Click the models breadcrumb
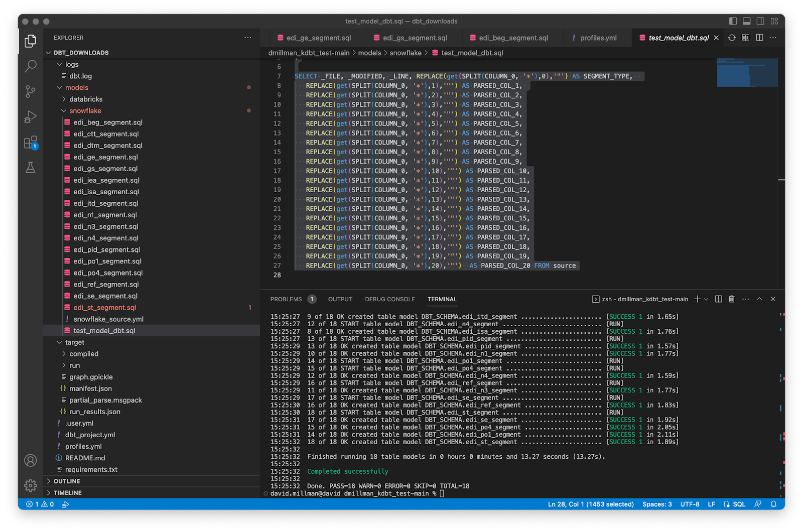803x532 pixels. (x=370, y=53)
